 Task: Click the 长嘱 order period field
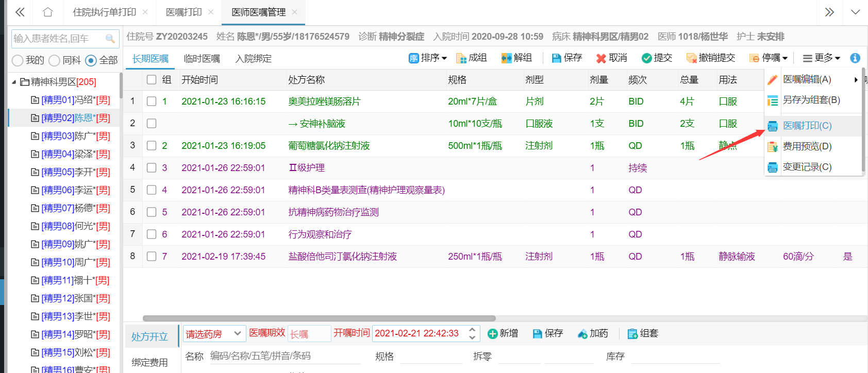pos(309,334)
